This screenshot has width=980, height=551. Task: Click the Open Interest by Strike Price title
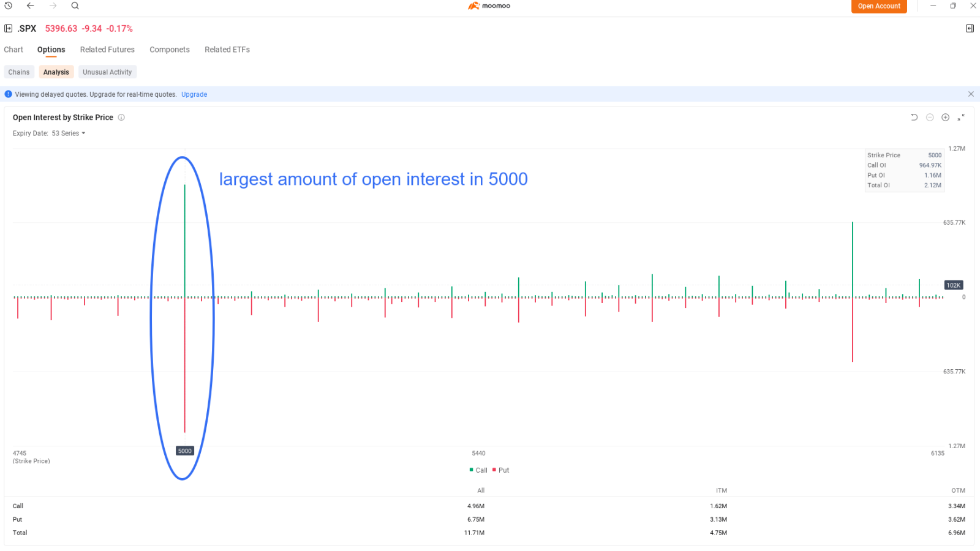63,118
